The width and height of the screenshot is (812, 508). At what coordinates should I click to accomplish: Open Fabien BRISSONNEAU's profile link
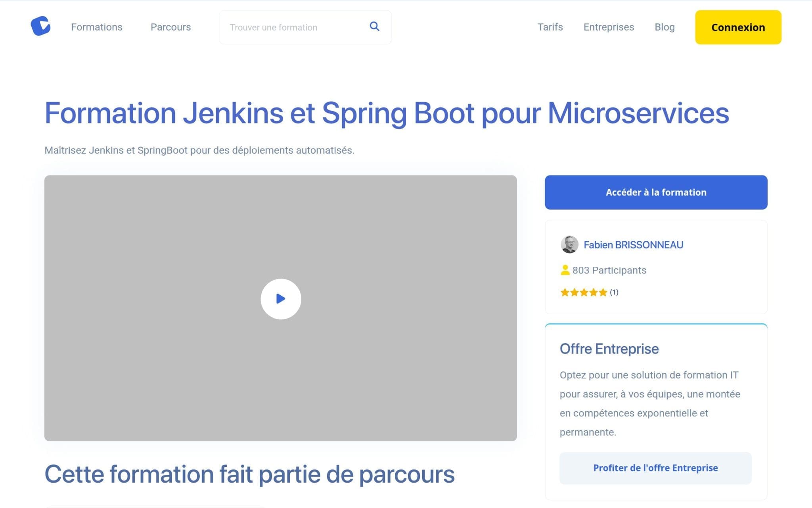pyautogui.click(x=633, y=245)
